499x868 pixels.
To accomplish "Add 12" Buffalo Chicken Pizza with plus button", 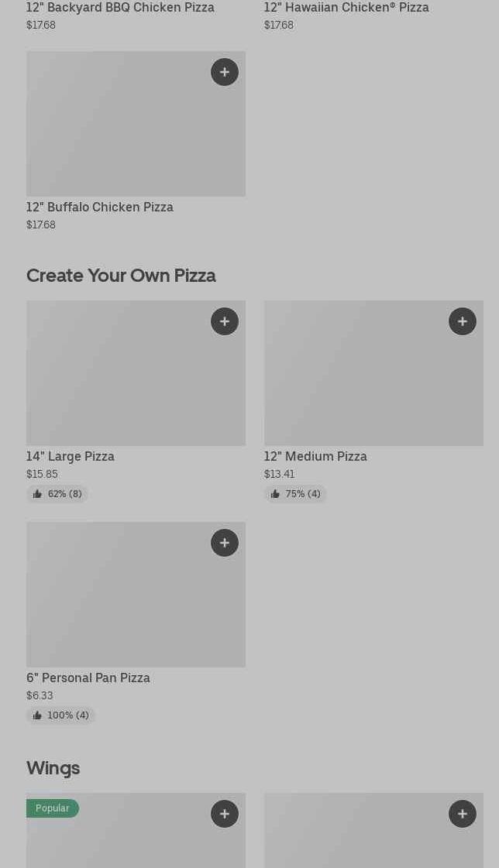I will [225, 72].
